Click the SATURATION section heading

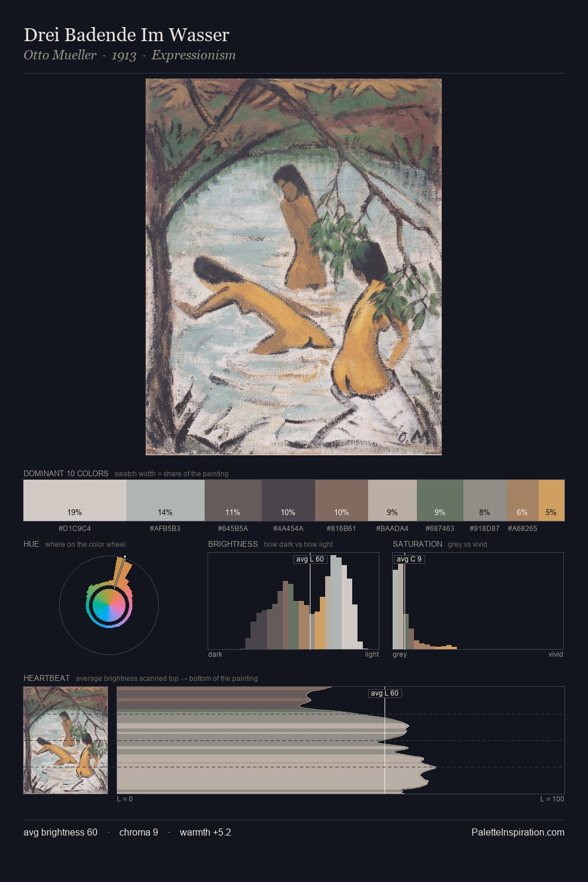coord(417,544)
